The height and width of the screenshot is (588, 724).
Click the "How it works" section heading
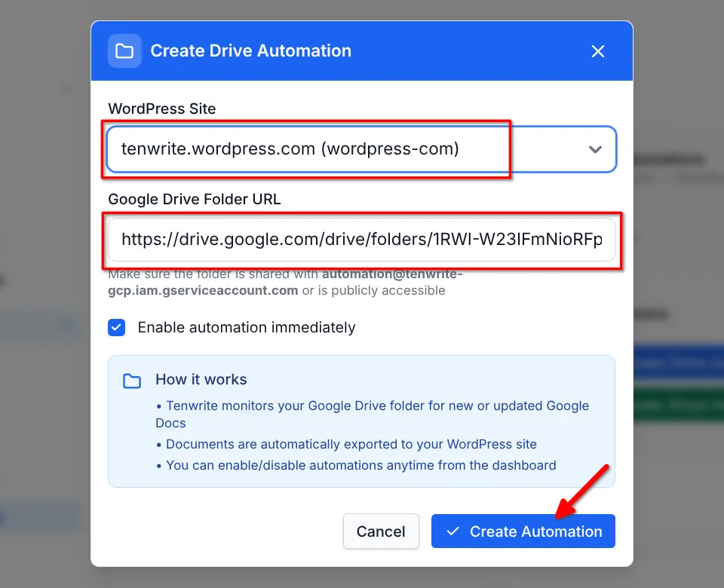pyautogui.click(x=201, y=380)
